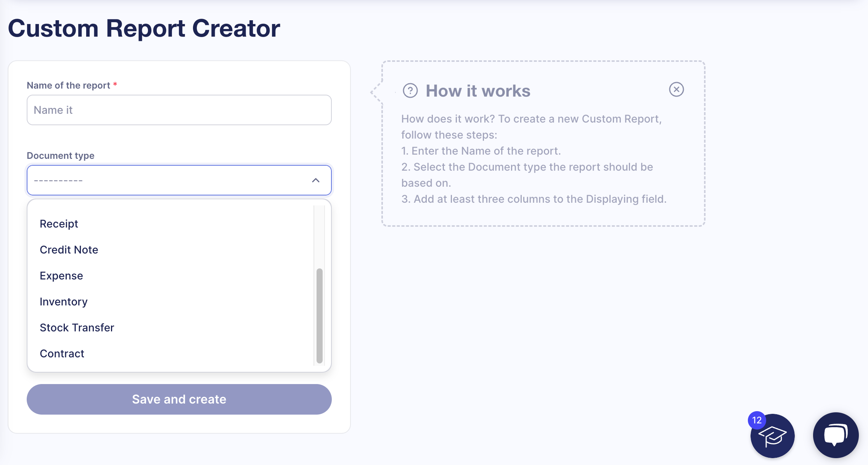Image resolution: width=868 pixels, height=465 pixels.
Task: Click the Document type combo box field
Action: (172, 180)
